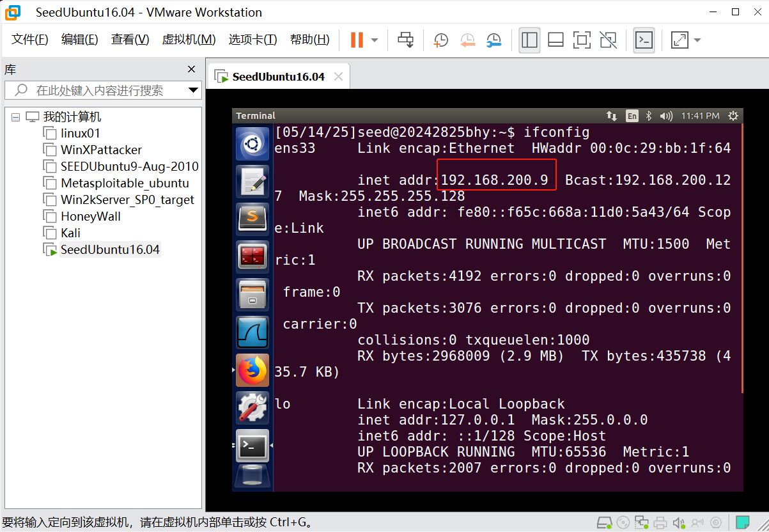Click the network adapter status icon

tap(642, 522)
